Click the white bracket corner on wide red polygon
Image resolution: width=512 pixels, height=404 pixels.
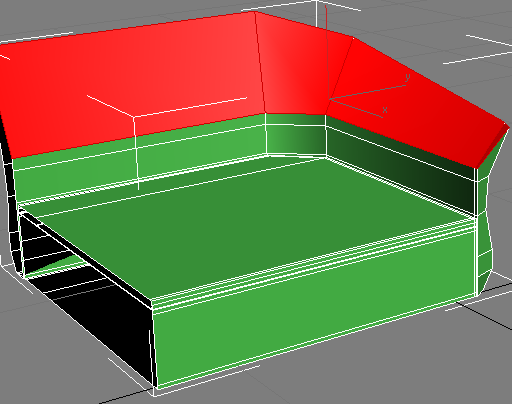134,117
